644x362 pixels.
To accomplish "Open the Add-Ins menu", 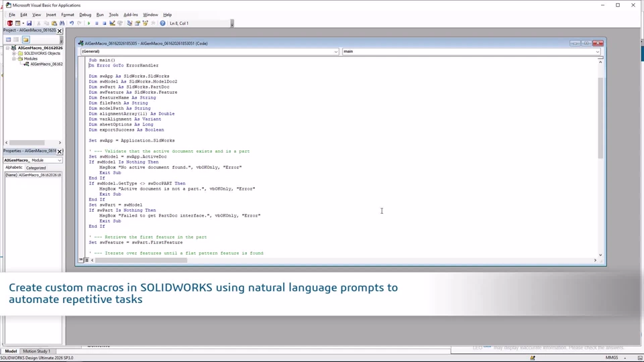I will (131, 15).
